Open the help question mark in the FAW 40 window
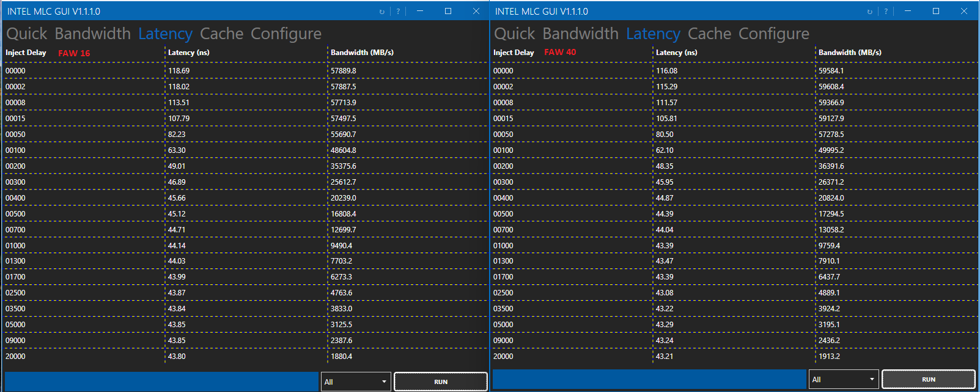The image size is (980, 392). [x=886, y=12]
